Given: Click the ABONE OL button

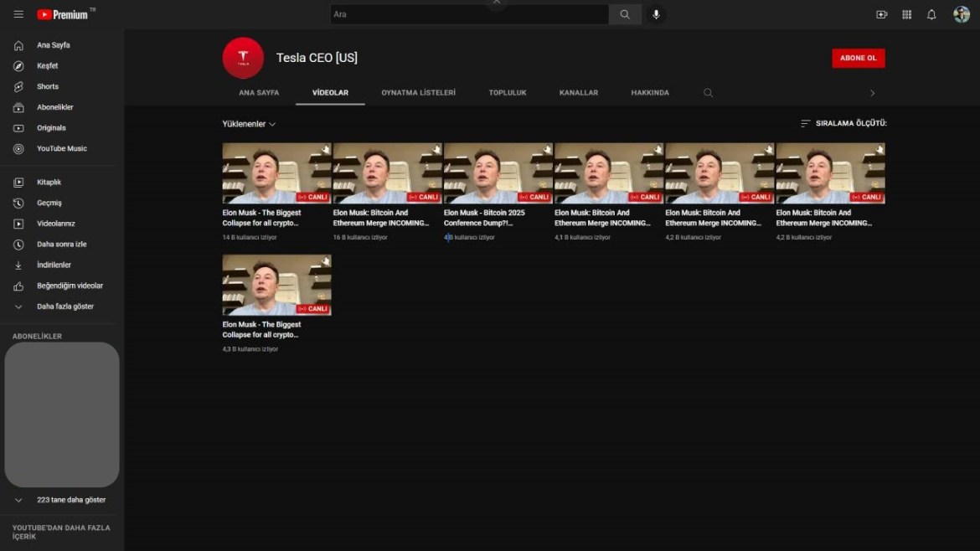Looking at the screenshot, I should (858, 58).
